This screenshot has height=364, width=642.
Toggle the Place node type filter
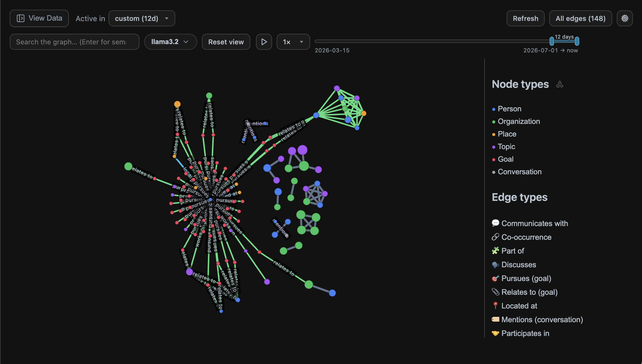pos(504,134)
